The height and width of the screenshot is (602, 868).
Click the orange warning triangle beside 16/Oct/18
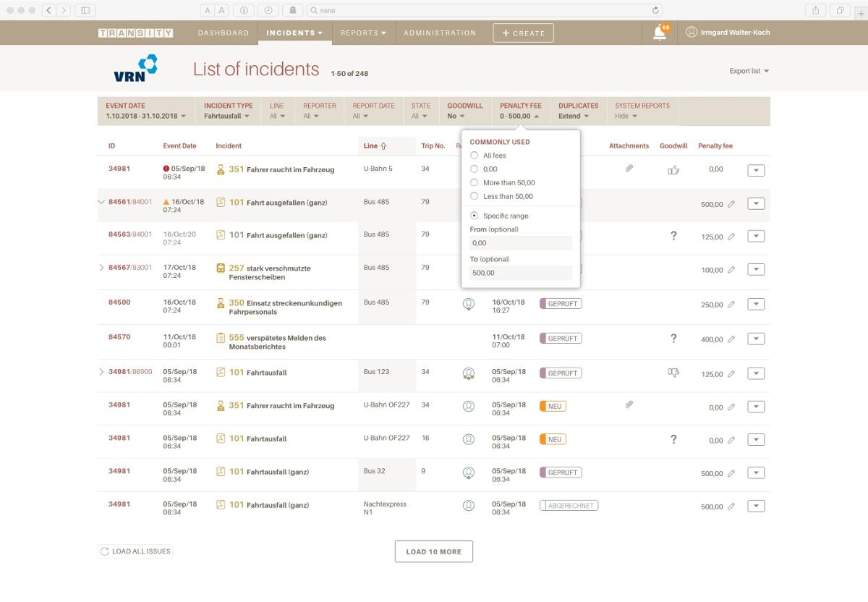coord(166,202)
